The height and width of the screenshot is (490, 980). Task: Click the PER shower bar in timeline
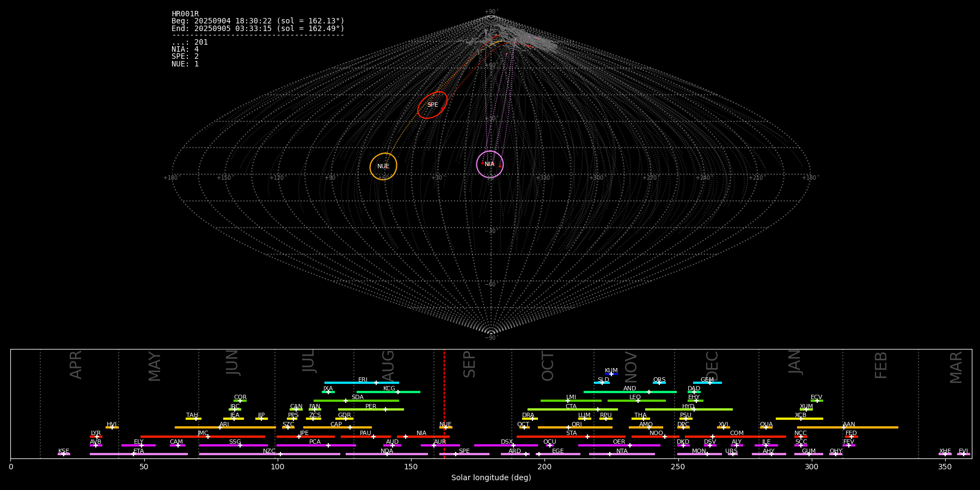(x=371, y=409)
